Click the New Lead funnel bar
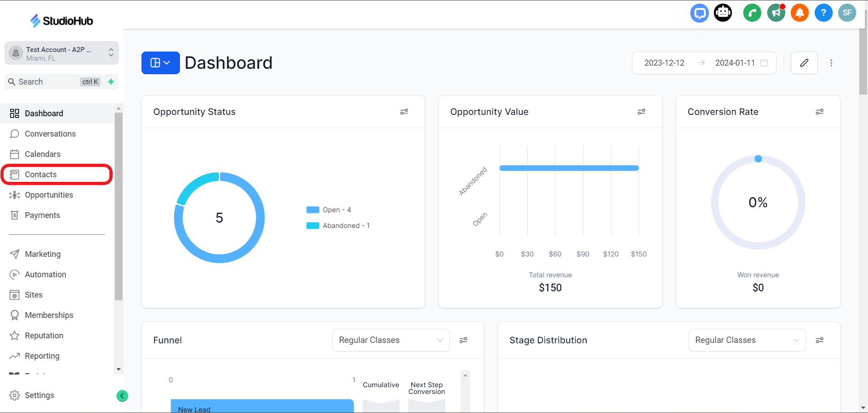 click(x=262, y=406)
